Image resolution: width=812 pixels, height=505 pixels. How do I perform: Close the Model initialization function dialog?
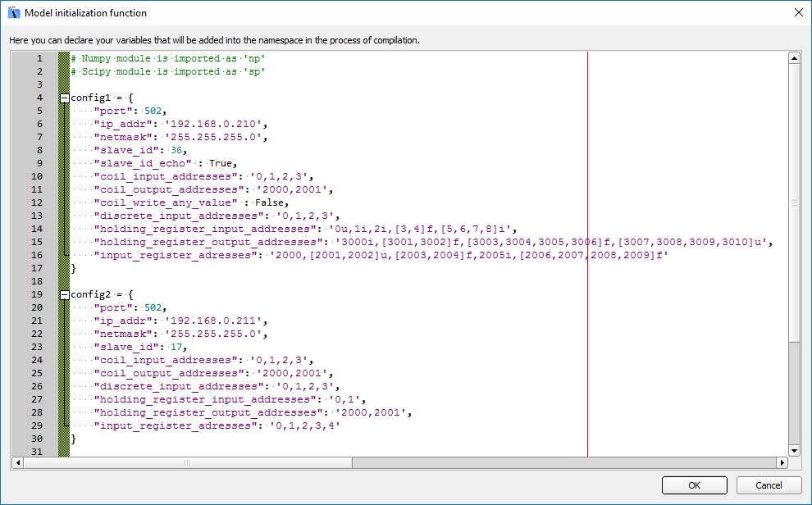pyautogui.click(x=798, y=12)
